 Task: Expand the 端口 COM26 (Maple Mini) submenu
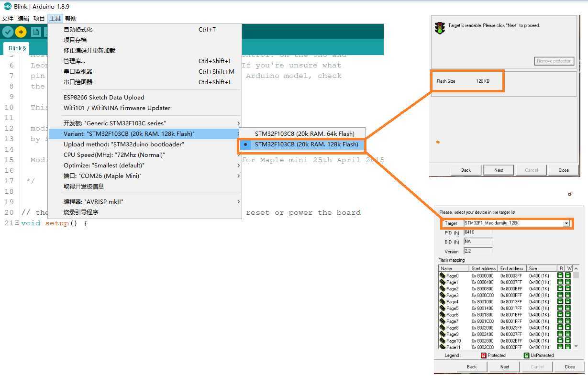click(144, 176)
